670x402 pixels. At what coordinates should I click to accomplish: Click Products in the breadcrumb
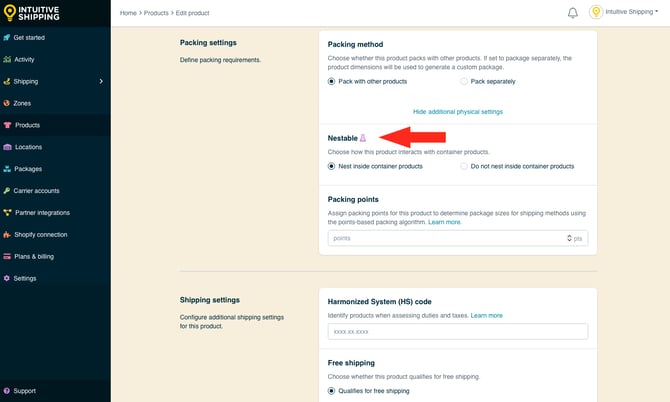click(158, 13)
